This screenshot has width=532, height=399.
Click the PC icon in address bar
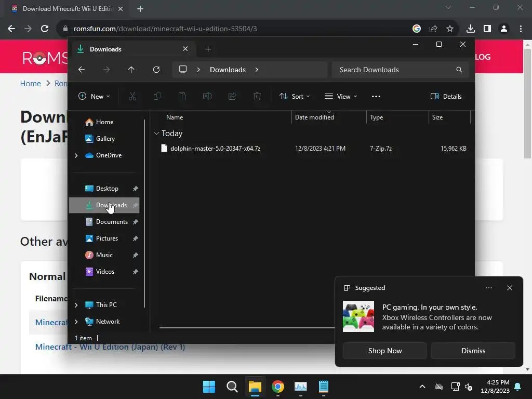point(183,70)
